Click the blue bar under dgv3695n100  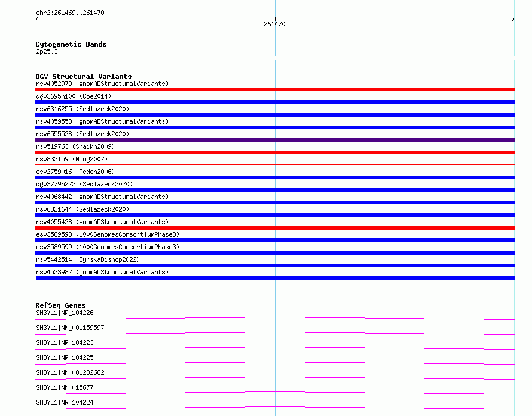coord(275,102)
